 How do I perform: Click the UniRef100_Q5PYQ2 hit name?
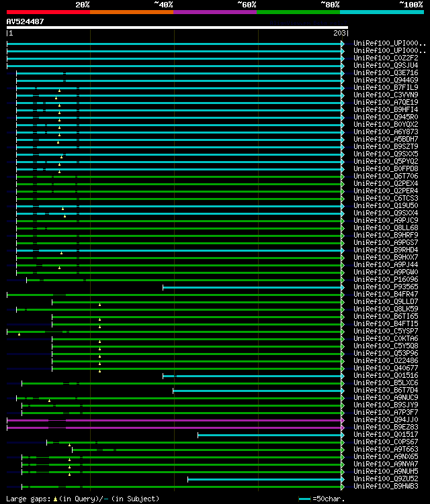click(386, 161)
